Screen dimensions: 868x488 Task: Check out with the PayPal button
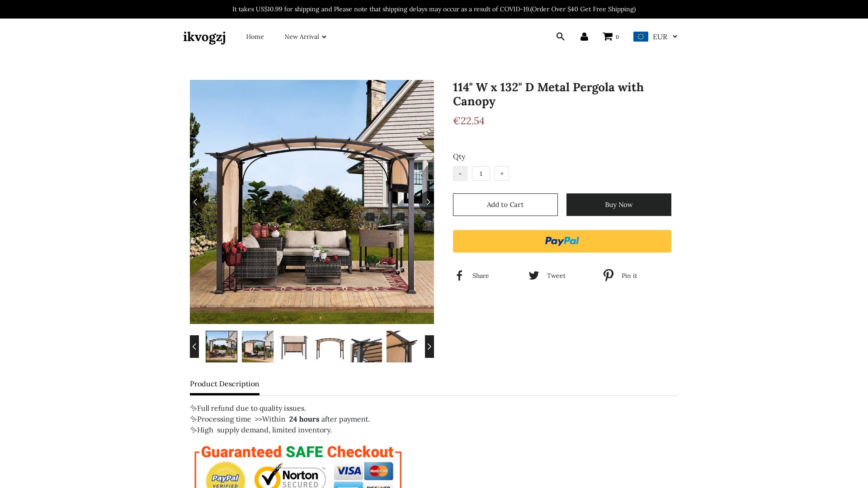(x=562, y=241)
